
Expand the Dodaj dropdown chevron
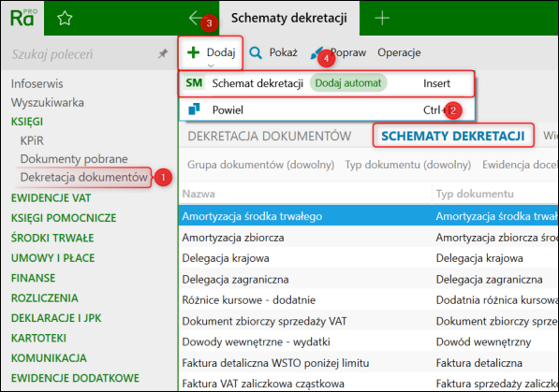pos(211,65)
